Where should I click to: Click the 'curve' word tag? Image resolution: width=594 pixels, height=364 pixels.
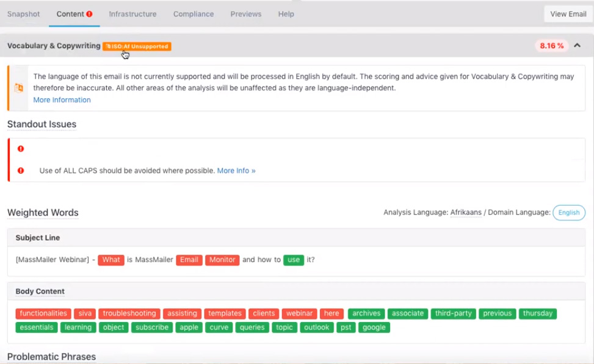click(x=219, y=327)
